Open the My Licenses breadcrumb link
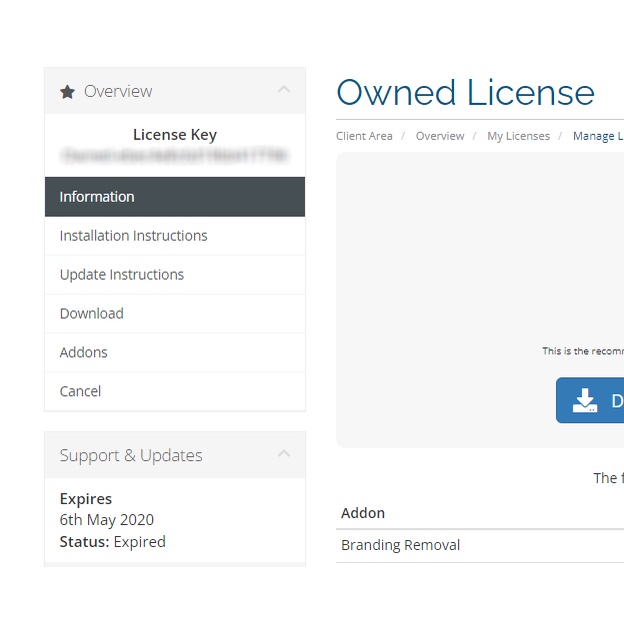624x624 pixels. point(518,136)
